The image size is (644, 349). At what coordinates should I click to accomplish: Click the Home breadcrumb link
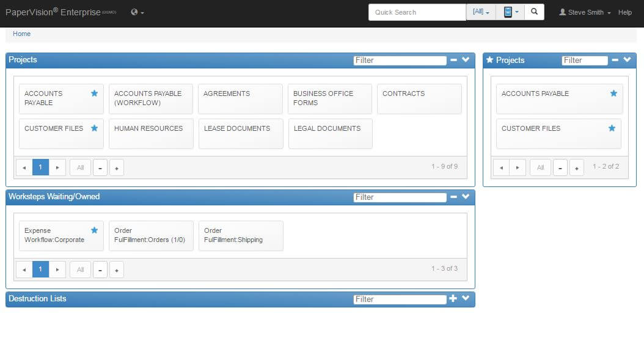21,34
